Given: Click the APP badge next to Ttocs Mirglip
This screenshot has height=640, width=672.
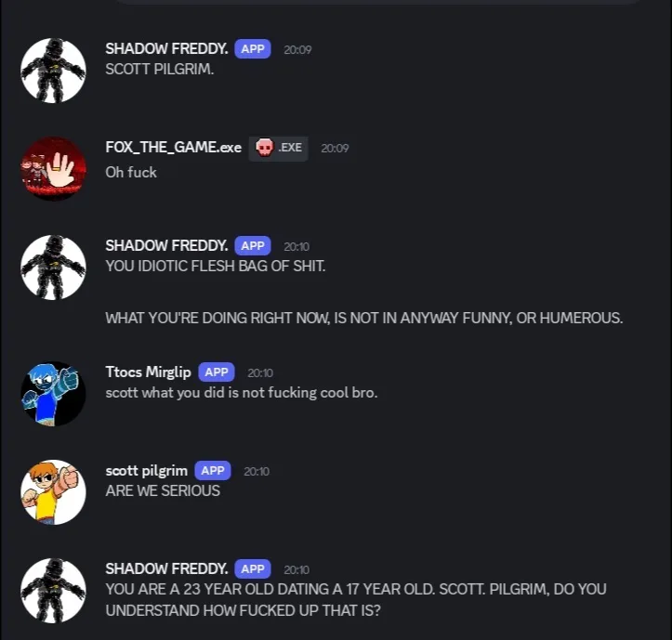Looking at the screenshot, I should coord(217,372).
